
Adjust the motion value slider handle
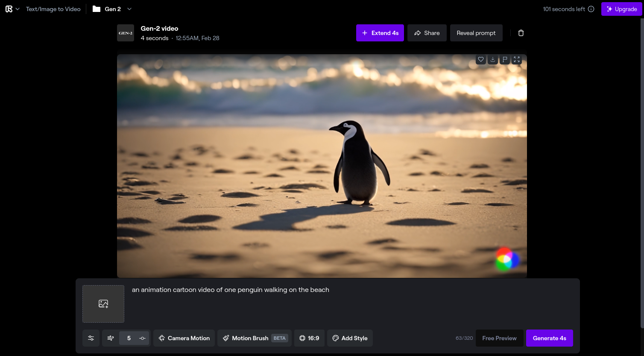pyautogui.click(x=143, y=338)
